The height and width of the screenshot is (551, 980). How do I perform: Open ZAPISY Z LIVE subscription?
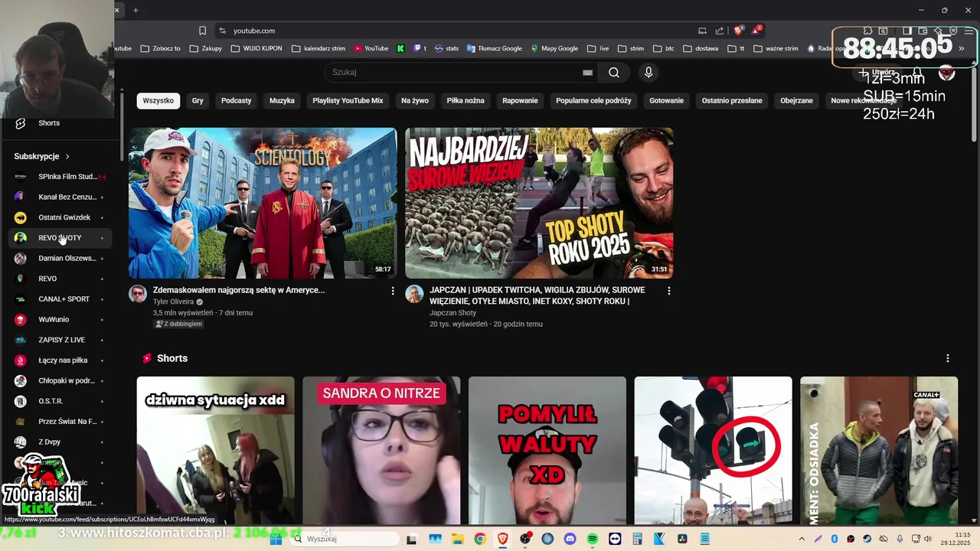click(x=60, y=340)
